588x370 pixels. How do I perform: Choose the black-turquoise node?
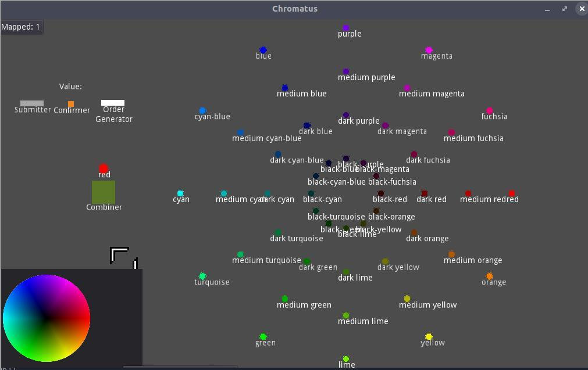coord(316,211)
